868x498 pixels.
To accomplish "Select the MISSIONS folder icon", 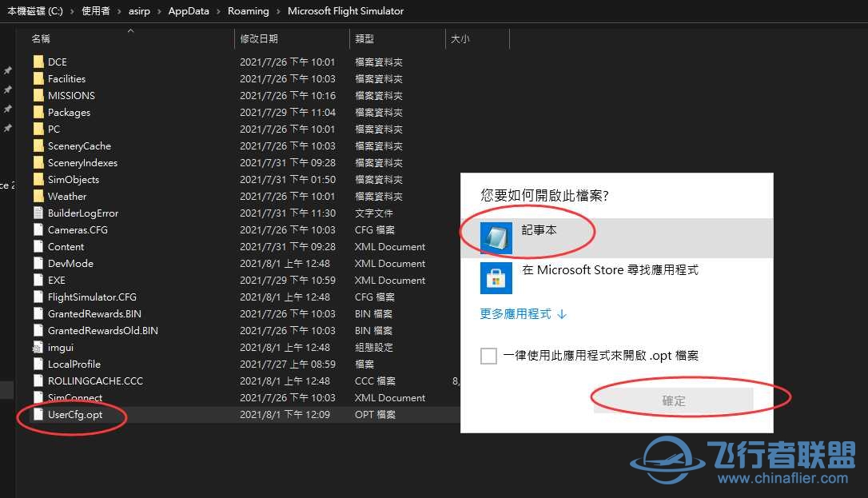I will [x=38, y=95].
